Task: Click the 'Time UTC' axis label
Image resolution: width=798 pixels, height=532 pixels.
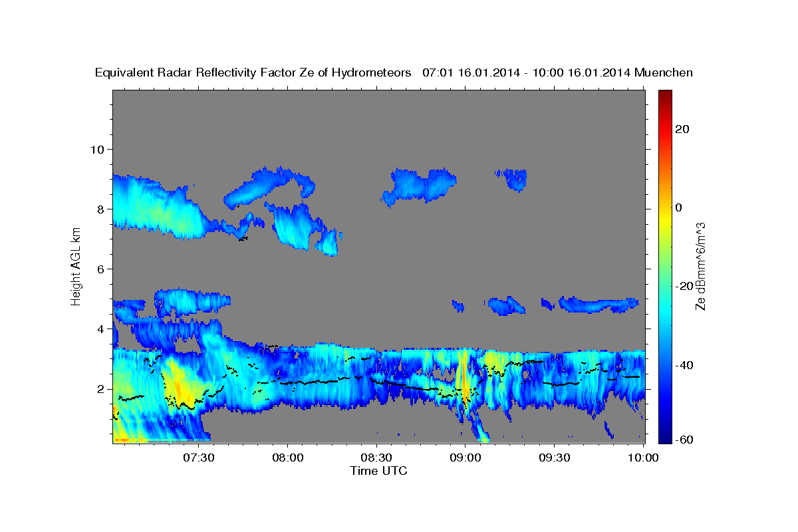Action: coord(378,471)
